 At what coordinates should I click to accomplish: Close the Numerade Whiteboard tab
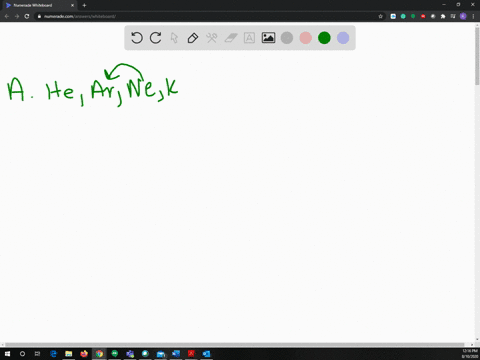[72, 5]
